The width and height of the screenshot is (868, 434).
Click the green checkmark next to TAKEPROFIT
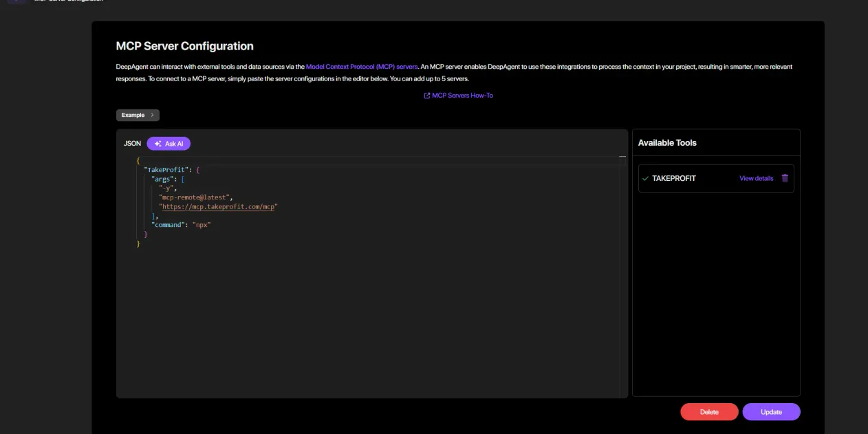coord(645,178)
